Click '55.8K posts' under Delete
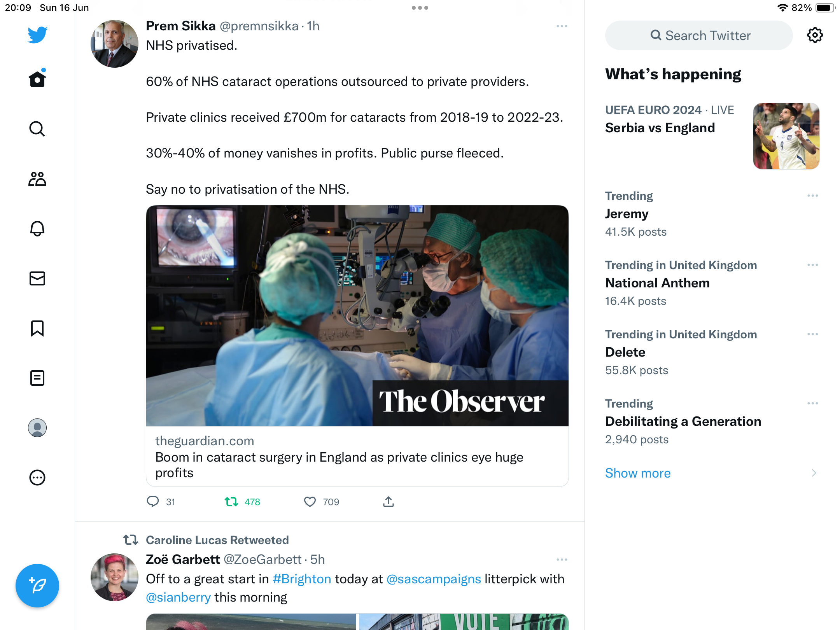840x630 pixels. click(x=637, y=370)
